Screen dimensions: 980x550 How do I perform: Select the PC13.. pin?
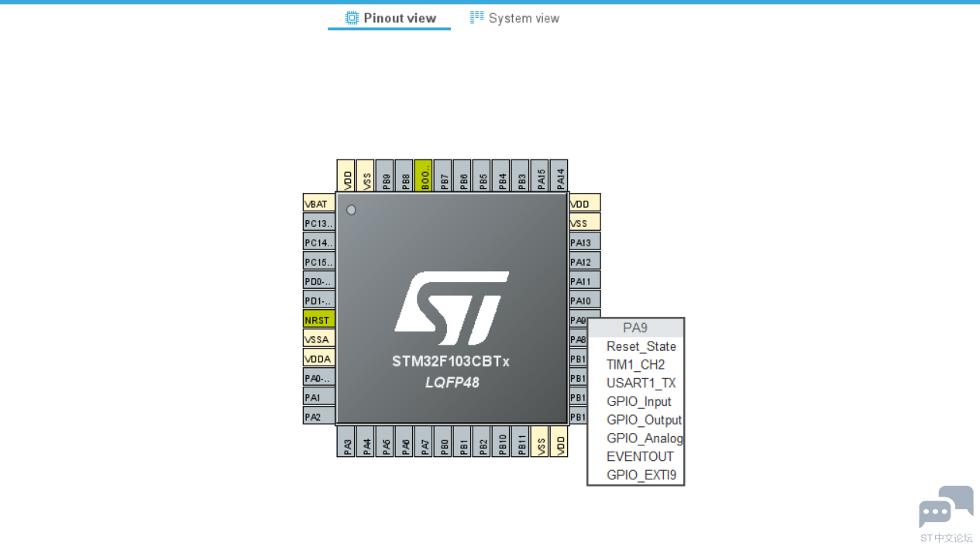tap(319, 222)
